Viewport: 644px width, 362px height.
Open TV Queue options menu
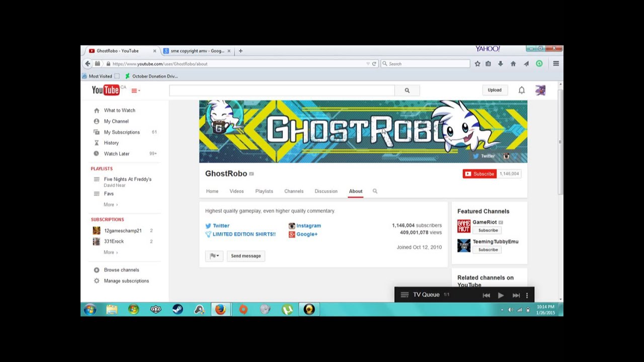527,295
